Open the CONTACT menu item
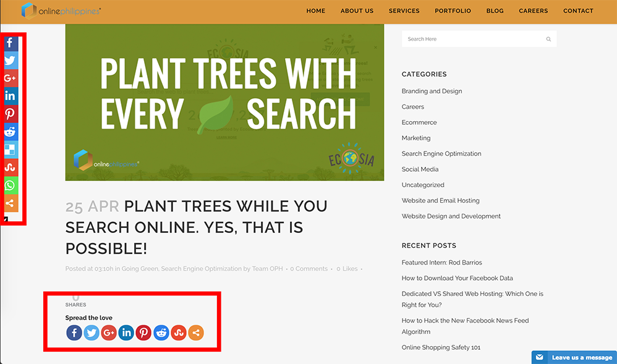Image resolution: width=617 pixels, height=364 pixels. tap(578, 11)
